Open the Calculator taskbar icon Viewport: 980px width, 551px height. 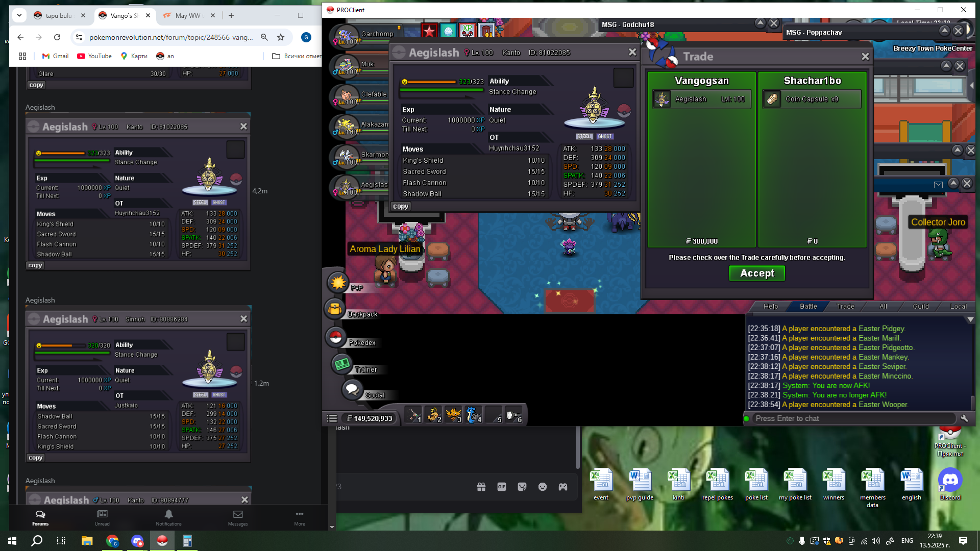(187, 541)
